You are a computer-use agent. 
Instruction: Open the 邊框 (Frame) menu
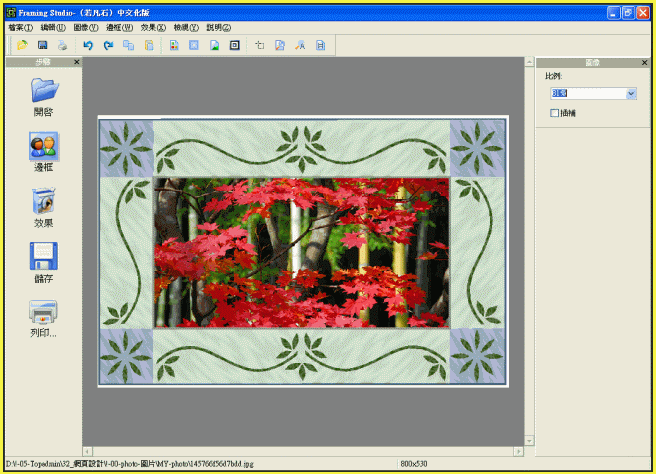(120, 27)
